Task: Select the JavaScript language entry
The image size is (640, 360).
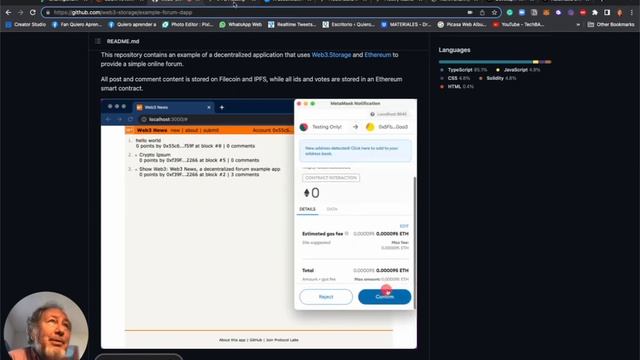Action: [x=518, y=70]
